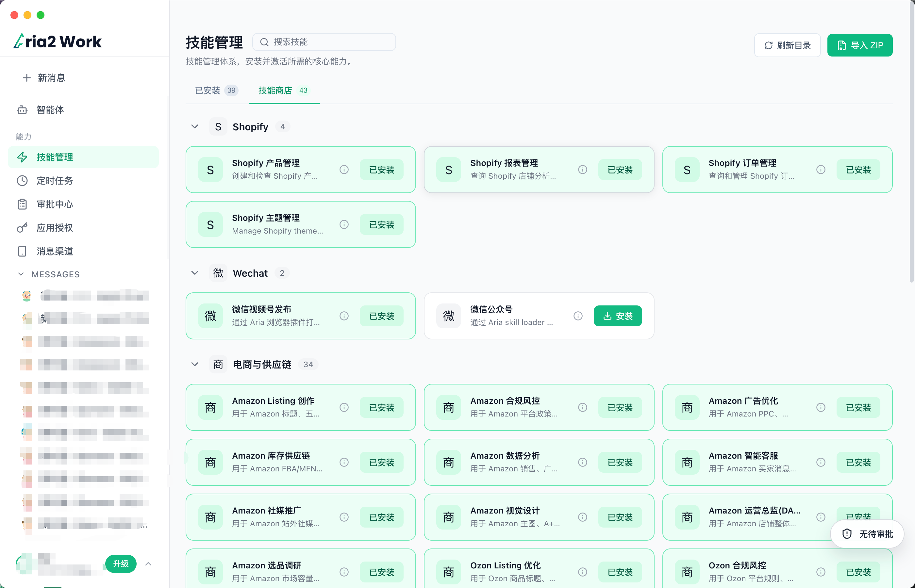Click the 电商与供应链 heading text
Viewport: 915px width, 588px height.
262,364
